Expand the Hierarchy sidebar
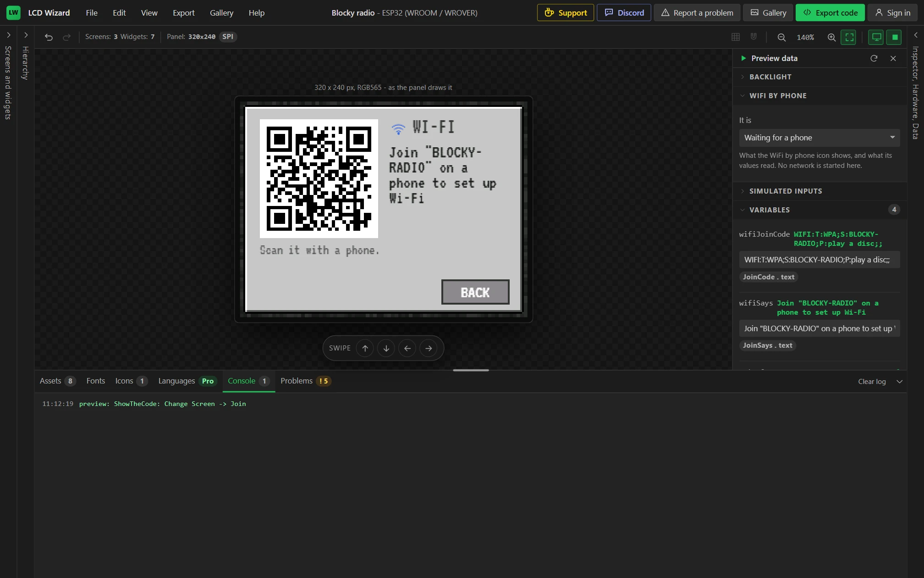 point(26,35)
